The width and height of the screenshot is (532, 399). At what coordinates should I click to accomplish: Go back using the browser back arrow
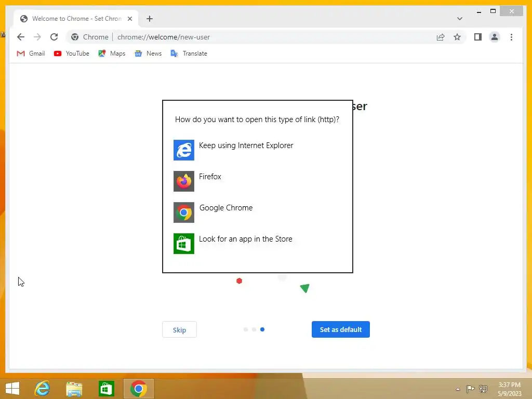pyautogui.click(x=21, y=37)
